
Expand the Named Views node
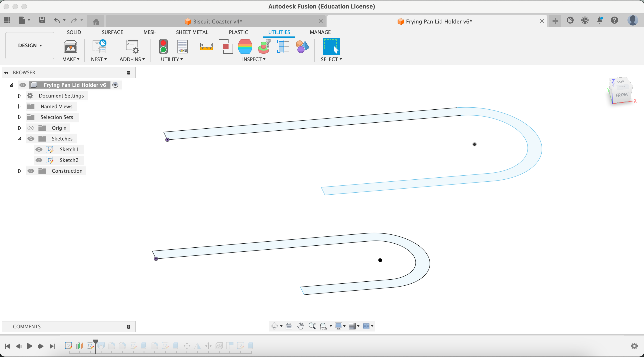(19, 106)
